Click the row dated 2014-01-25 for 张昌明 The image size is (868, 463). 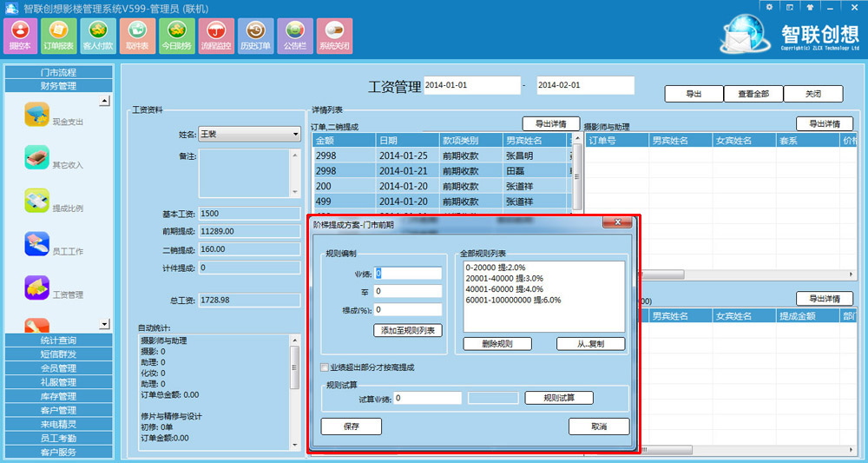click(x=441, y=155)
